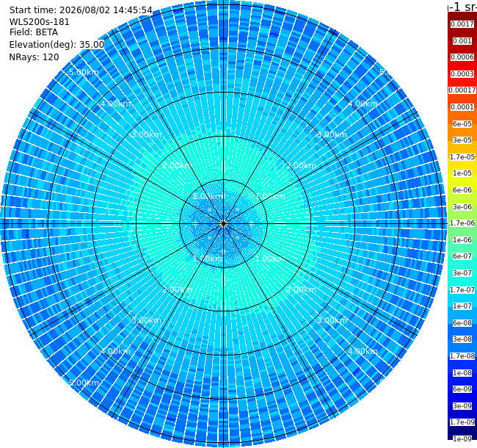Select the 0.0003 red colorbar level
This screenshot has width=477, height=448.
[x=462, y=74]
